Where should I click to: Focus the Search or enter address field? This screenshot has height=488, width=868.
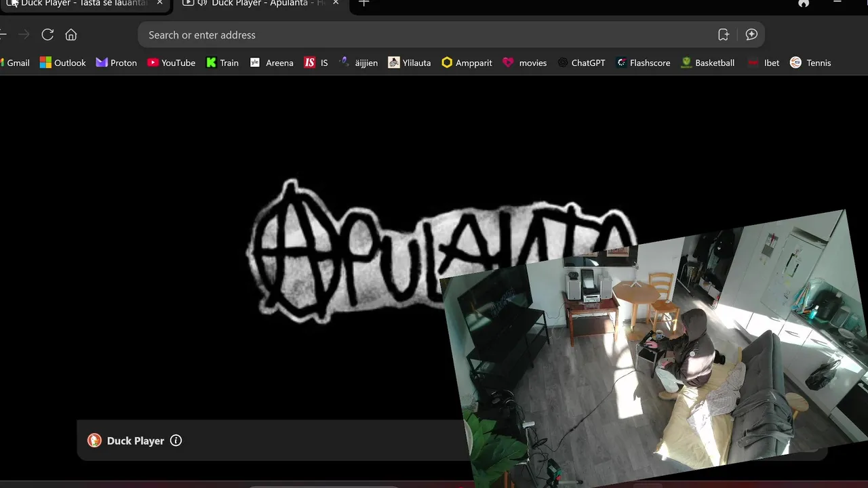point(427,35)
